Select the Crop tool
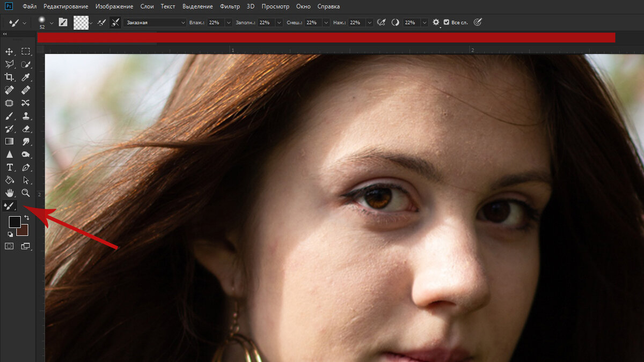This screenshot has width=644, height=362. (x=9, y=77)
